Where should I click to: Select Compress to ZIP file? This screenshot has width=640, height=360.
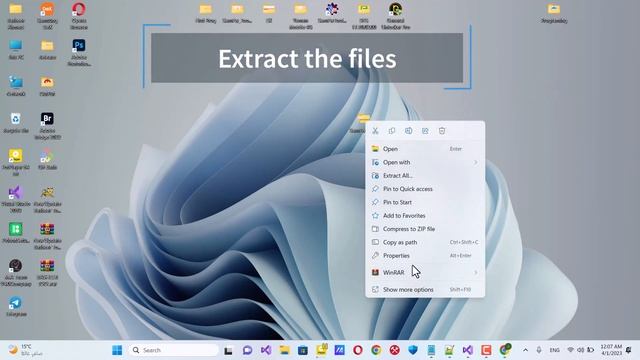[425, 229]
